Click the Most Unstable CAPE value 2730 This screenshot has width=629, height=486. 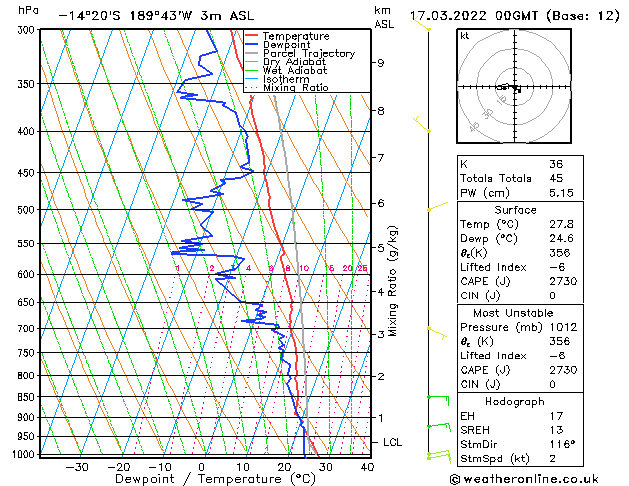coord(563,370)
